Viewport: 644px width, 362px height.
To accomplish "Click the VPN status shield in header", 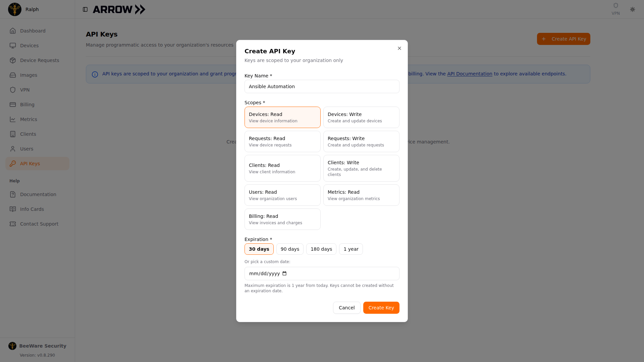I will (615, 6).
